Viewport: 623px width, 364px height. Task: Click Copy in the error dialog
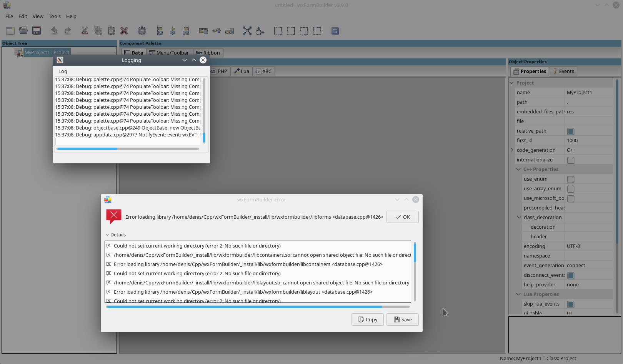click(367, 319)
